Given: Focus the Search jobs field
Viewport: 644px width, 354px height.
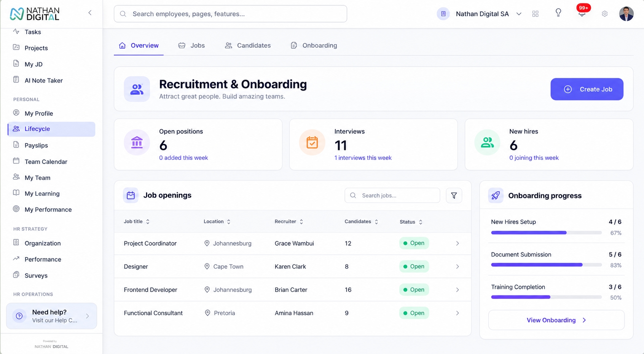Looking at the screenshot, I should (392, 195).
